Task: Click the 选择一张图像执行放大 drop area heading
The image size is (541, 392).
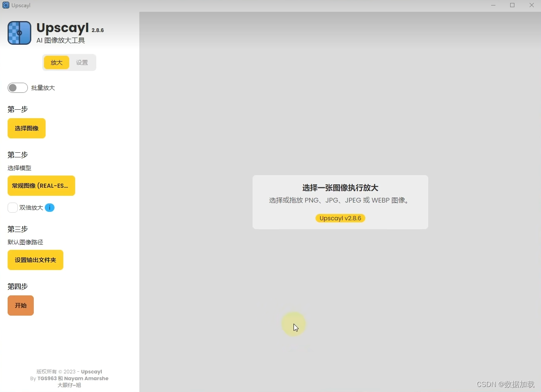Action: tap(340, 188)
